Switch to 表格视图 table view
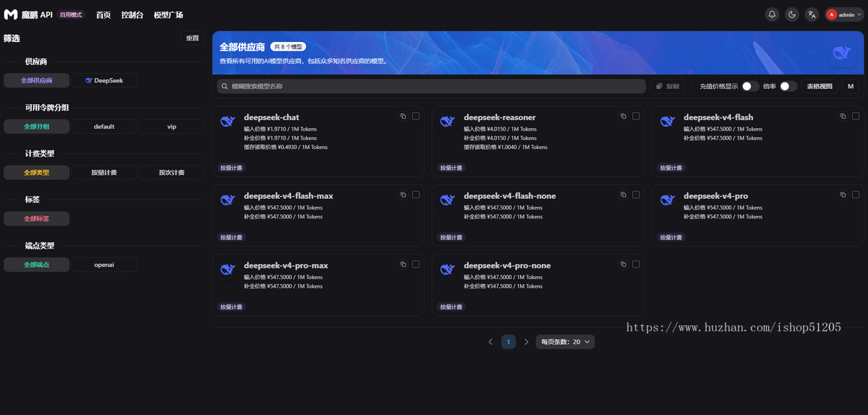This screenshot has width=868, height=415. tap(820, 86)
